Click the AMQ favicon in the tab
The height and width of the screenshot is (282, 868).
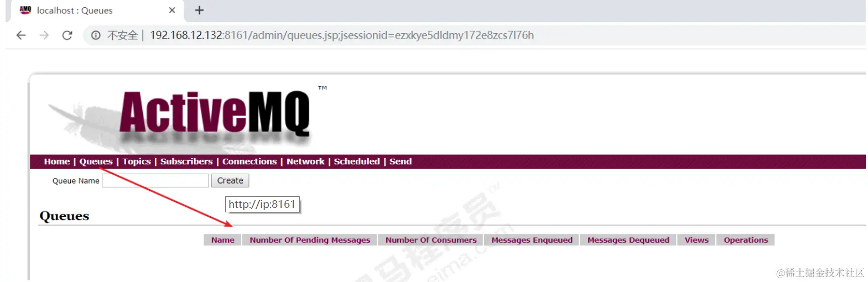(25, 10)
